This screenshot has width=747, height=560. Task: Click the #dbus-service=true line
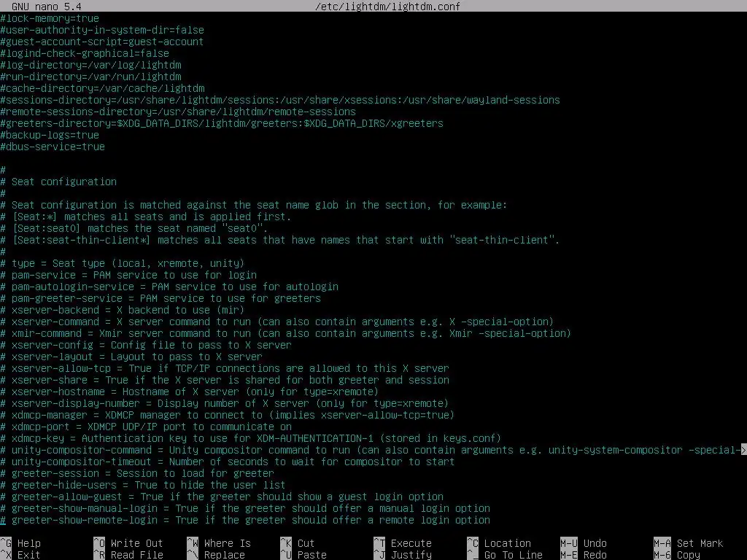pos(53,147)
